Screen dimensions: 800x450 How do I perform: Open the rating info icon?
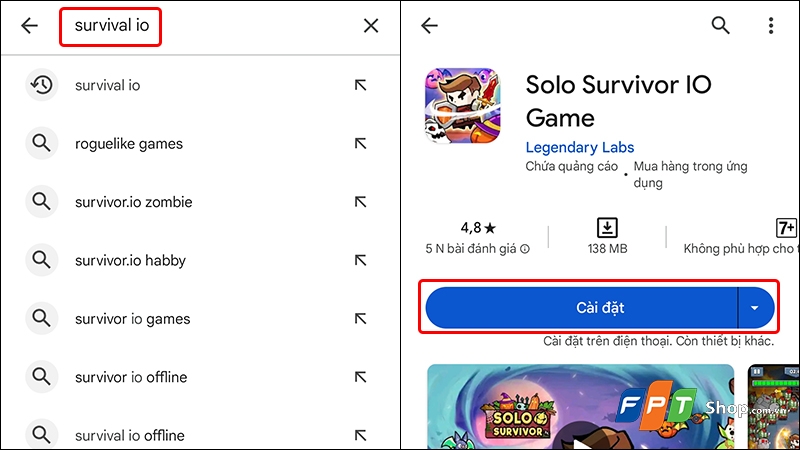pyautogui.click(x=525, y=249)
